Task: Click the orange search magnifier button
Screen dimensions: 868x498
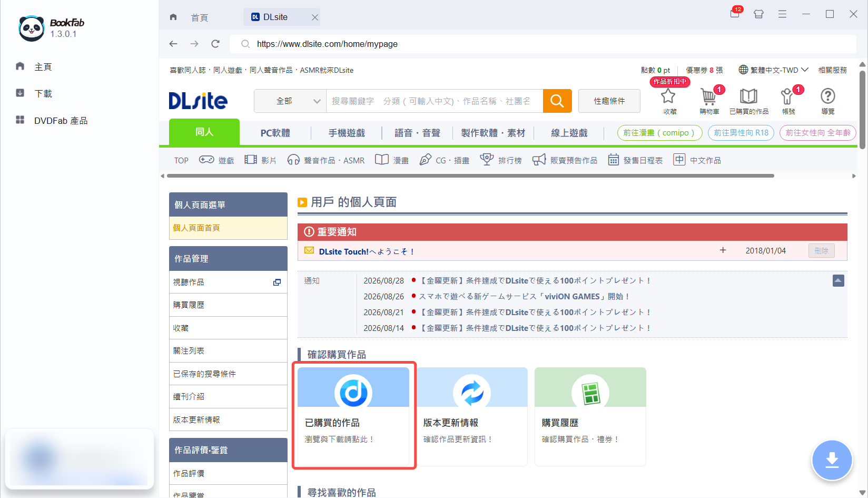Action: tap(557, 101)
